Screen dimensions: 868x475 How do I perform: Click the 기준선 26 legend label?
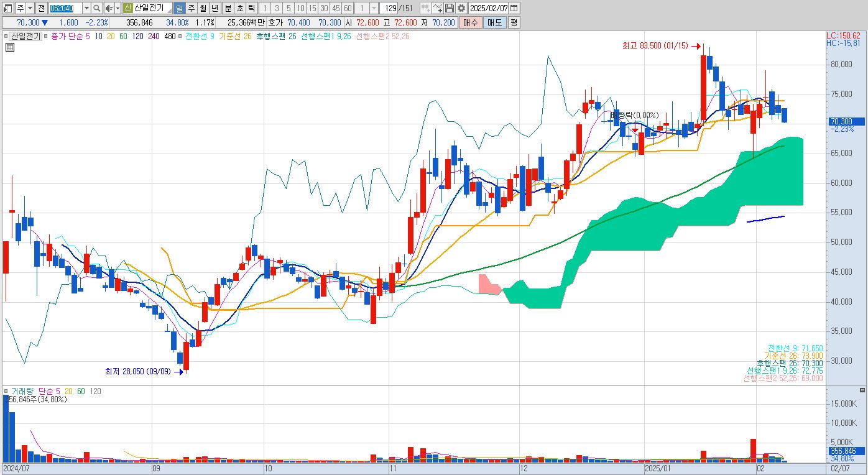pos(235,36)
